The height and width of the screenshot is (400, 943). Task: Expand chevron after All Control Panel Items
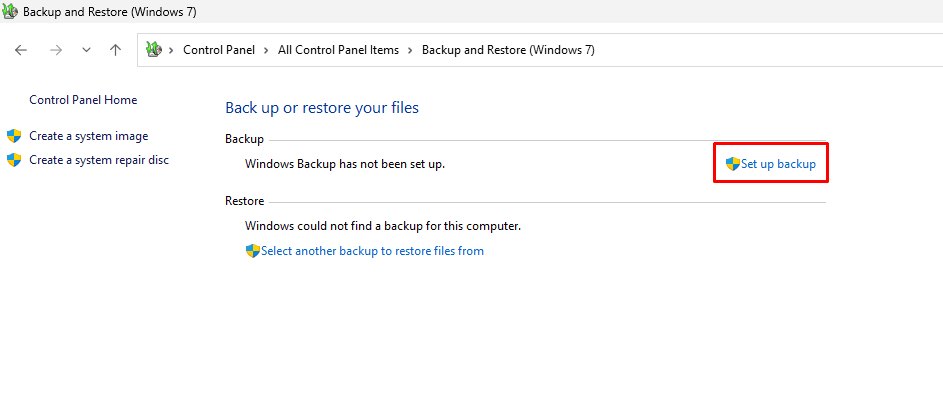click(x=410, y=50)
